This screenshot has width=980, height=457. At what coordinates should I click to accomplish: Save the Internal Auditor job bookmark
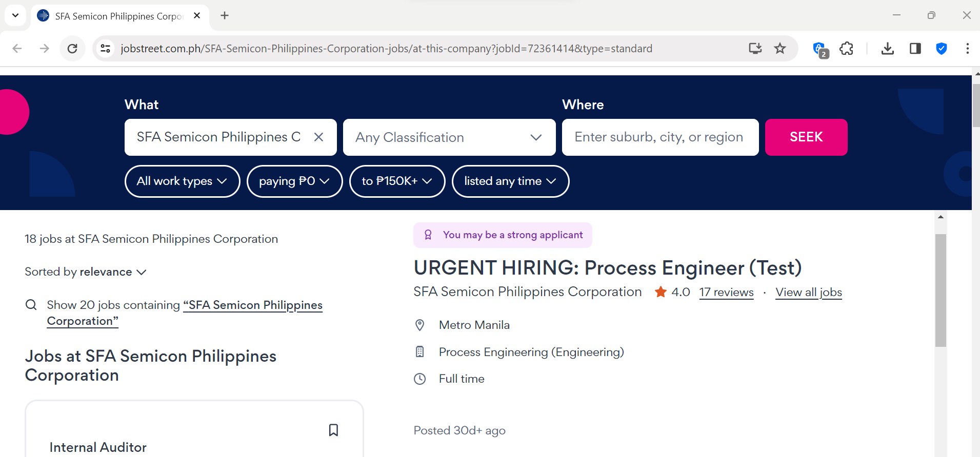tap(333, 430)
